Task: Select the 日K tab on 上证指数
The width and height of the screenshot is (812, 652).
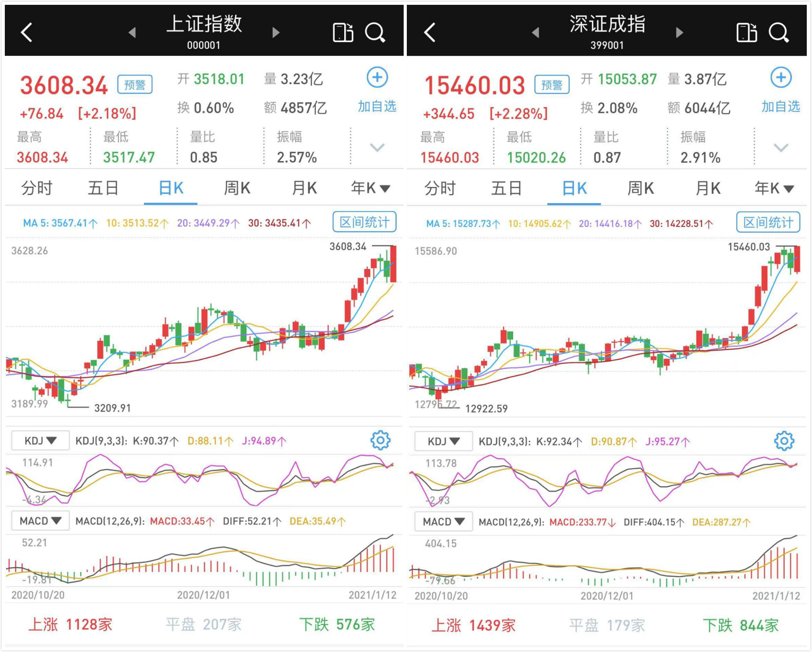Action: pos(171,188)
